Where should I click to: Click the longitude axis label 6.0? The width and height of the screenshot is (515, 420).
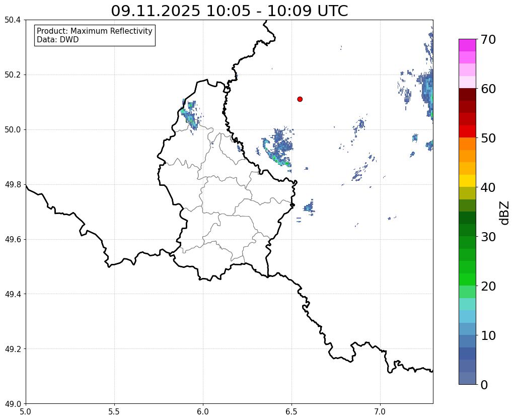[x=203, y=412]
